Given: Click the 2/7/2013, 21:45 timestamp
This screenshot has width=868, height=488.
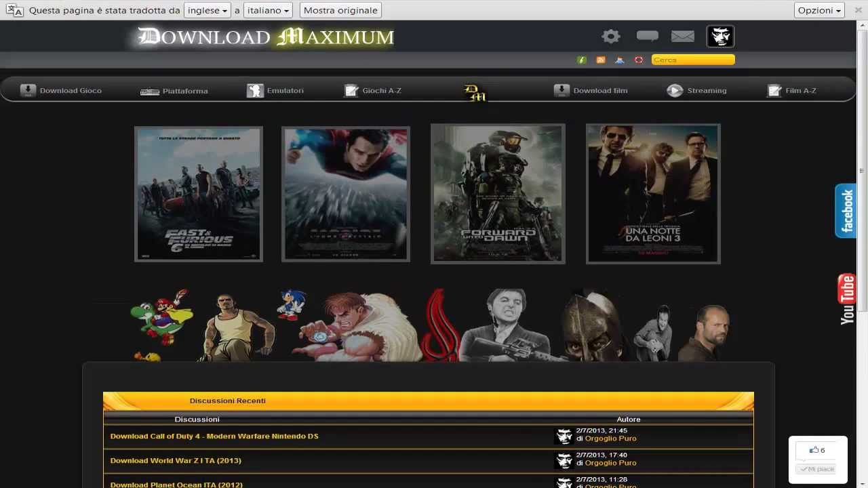Looking at the screenshot, I should click(x=601, y=430).
